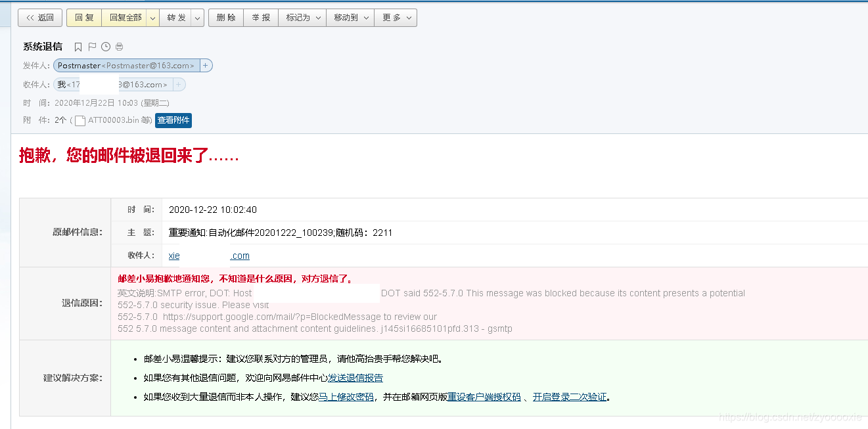Click the recipient link ending in .com
Screen dimensions: 868x429
(209, 256)
